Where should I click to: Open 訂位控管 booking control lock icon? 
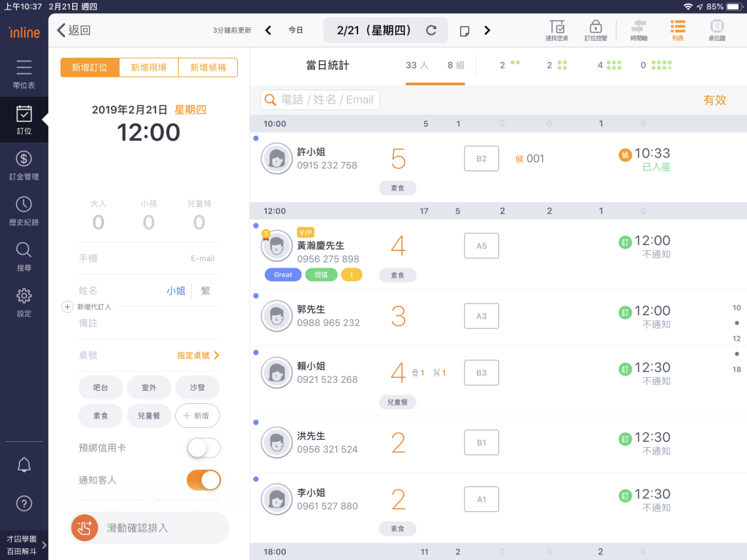click(595, 30)
